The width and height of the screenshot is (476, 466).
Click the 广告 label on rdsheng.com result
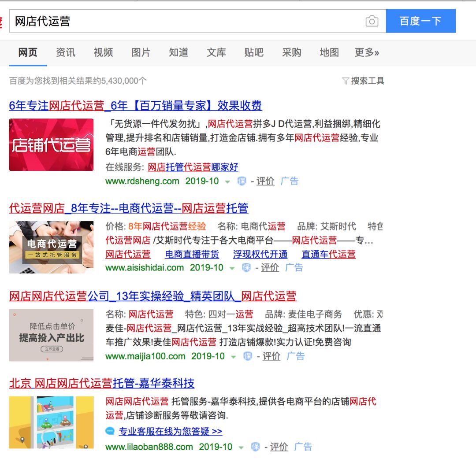(289, 181)
